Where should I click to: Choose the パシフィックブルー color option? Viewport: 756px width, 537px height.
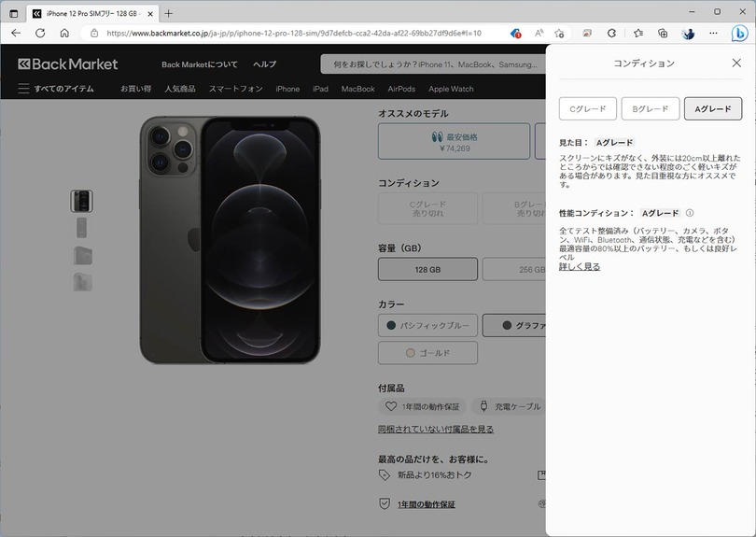[x=427, y=326]
